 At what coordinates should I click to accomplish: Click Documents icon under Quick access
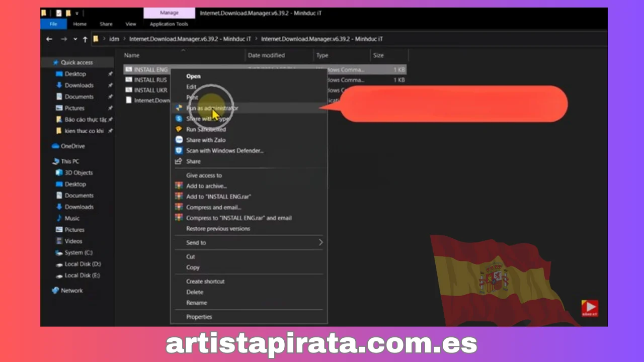coord(60,97)
